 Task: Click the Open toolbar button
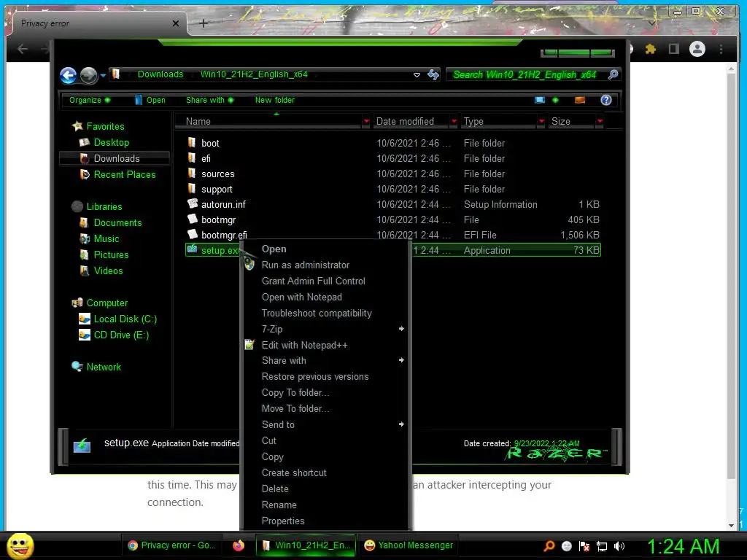[x=150, y=100]
